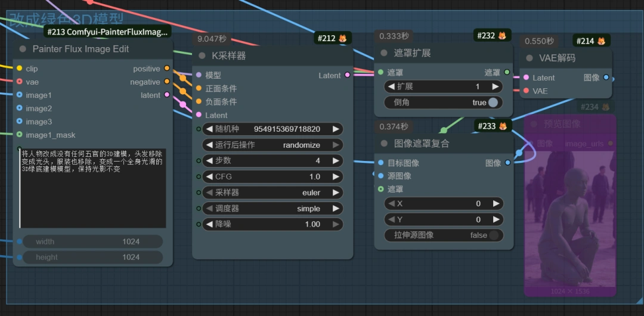The height and width of the screenshot is (316, 644).
Task: Click the #213 Comfyui-PainterFluxImag... badge
Action: pyautogui.click(x=107, y=31)
